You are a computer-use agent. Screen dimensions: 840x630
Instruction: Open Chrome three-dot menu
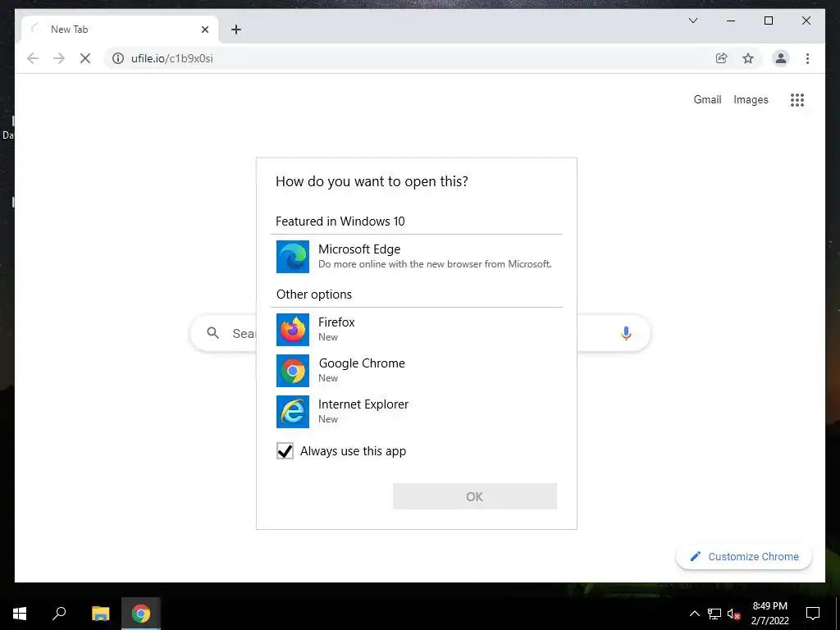coord(807,58)
